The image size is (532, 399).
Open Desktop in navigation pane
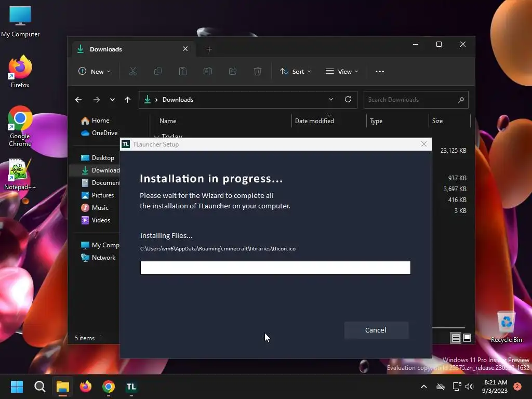point(98,158)
